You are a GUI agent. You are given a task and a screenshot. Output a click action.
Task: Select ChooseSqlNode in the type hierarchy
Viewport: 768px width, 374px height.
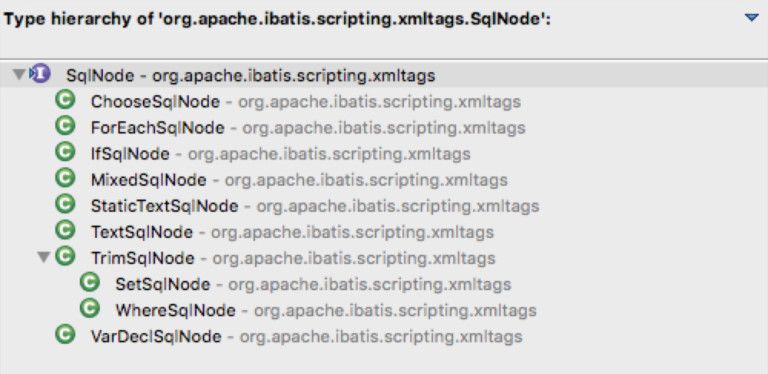point(306,102)
